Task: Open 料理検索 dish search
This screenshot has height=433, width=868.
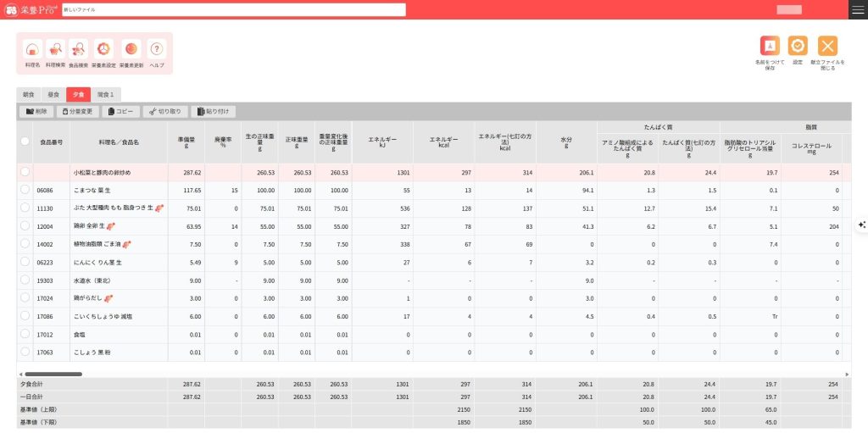Action: [x=57, y=53]
